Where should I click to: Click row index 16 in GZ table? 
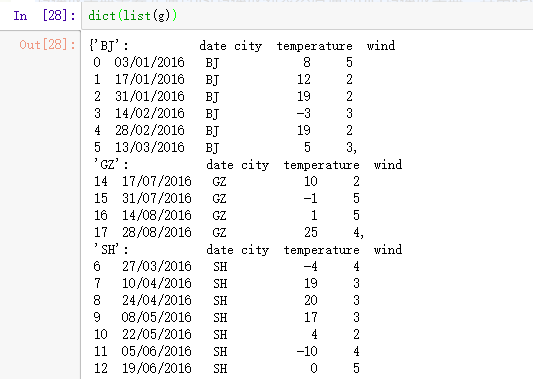(x=101, y=215)
